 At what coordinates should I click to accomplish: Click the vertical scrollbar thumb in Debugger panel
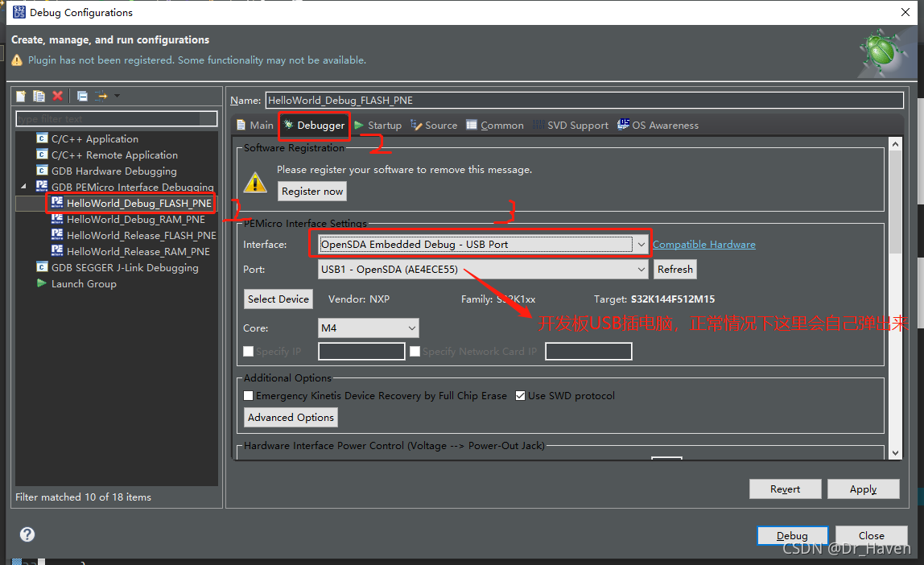(x=895, y=202)
